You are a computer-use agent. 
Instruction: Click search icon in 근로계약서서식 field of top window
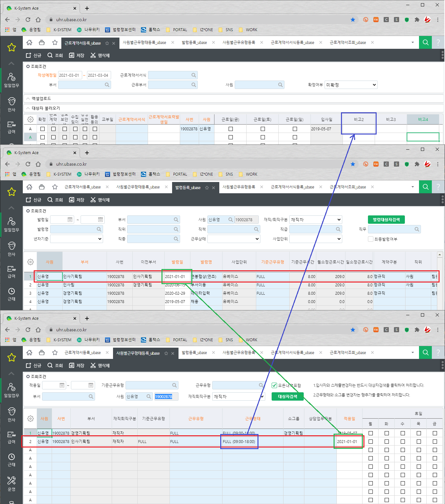tap(194, 75)
